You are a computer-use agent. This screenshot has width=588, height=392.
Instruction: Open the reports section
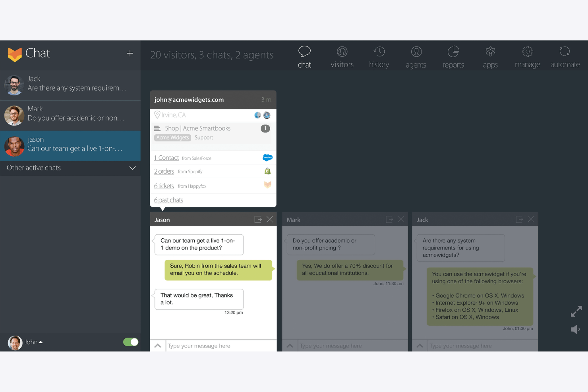(453, 56)
